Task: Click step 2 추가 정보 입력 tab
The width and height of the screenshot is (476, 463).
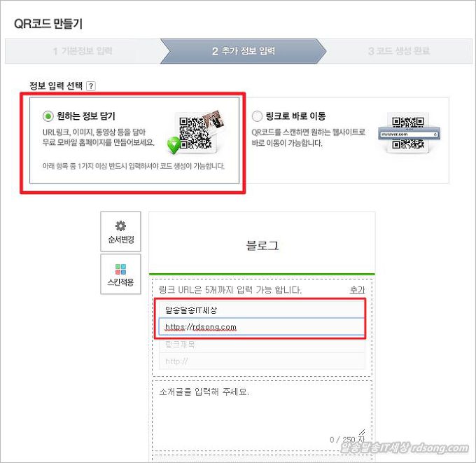Action: tap(244, 51)
